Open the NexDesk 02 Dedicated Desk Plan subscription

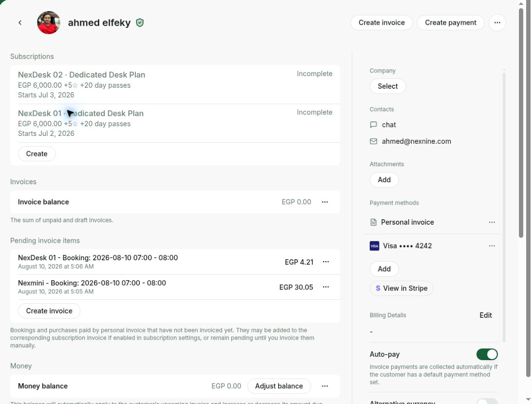175,84
